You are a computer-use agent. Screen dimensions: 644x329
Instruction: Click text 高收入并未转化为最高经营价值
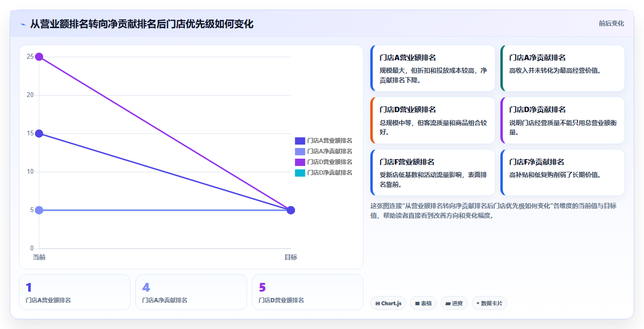click(555, 70)
